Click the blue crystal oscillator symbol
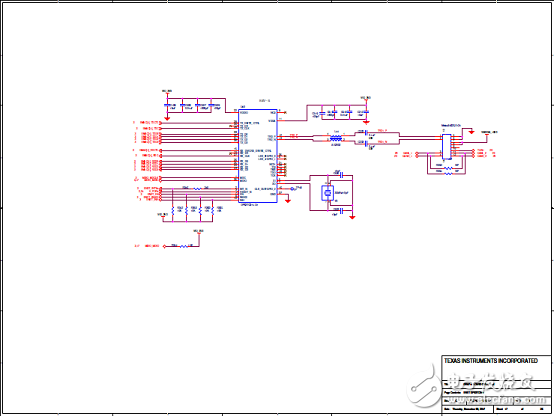The width and height of the screenshot is (554, 416). (327, 193)
